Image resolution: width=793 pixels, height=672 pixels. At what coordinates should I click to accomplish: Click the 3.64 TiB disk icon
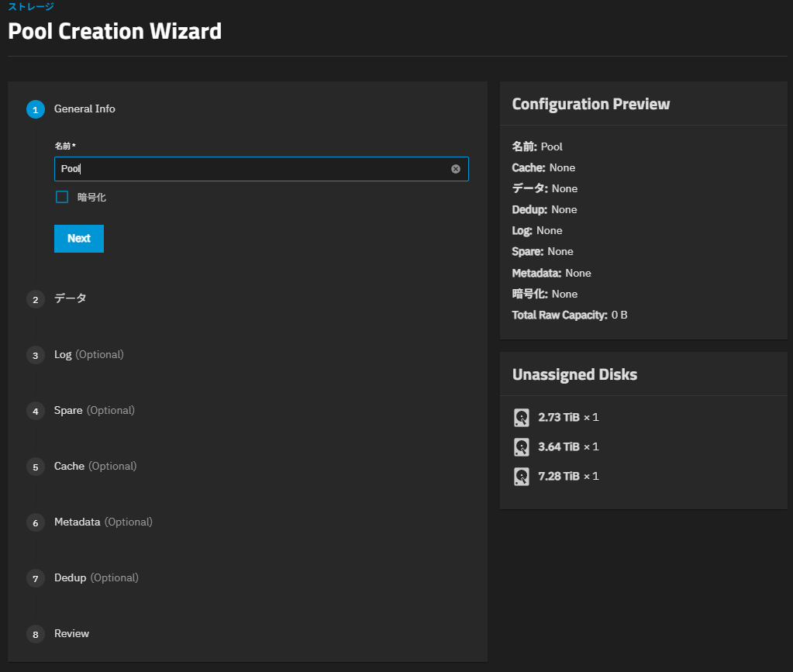click(x=522, y=447)
